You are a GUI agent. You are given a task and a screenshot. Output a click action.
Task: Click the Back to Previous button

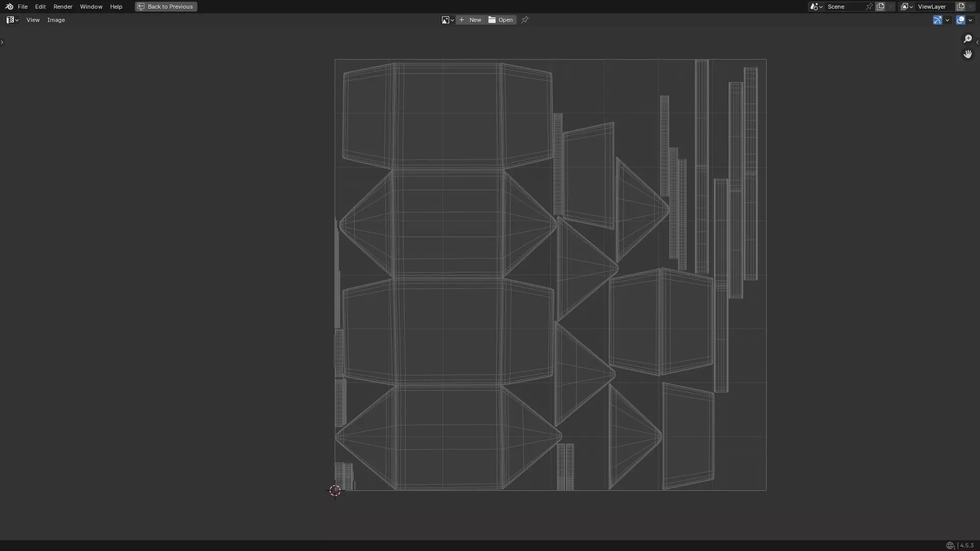pos(166,7)
